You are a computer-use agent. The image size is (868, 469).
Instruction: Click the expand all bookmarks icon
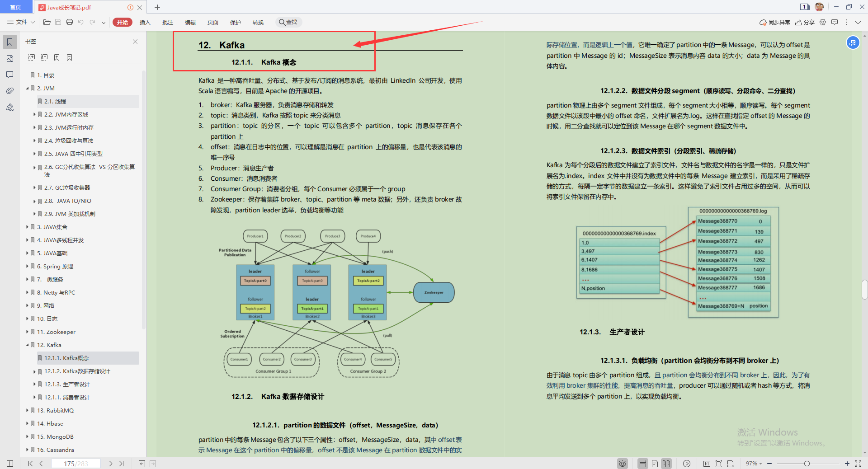click(32, 57)
